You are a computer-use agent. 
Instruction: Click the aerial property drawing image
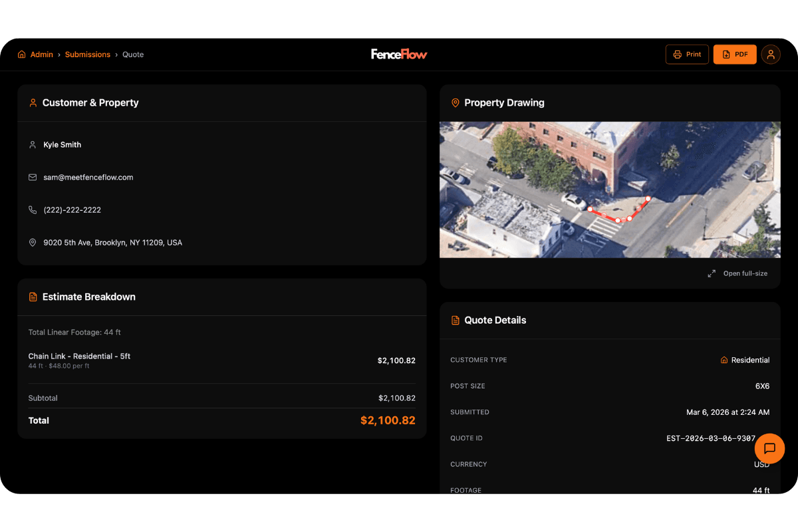(x=610, y=189)
